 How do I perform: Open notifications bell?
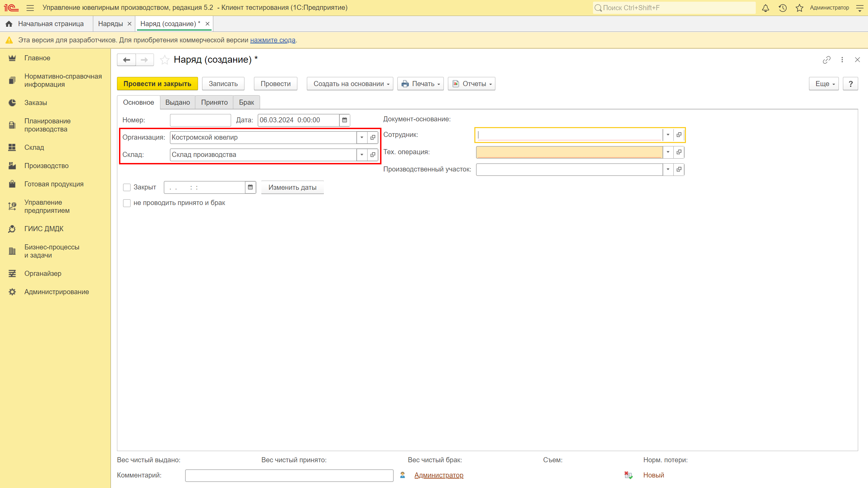766,8
